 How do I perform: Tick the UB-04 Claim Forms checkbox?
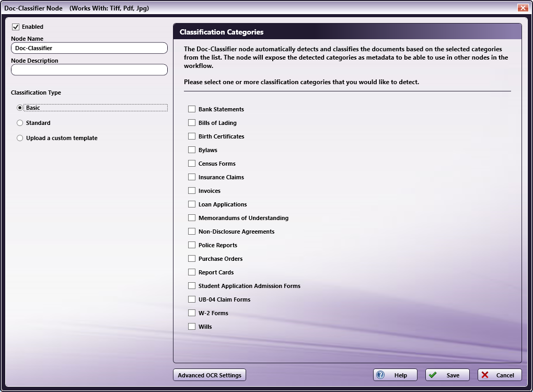coord(192,299)
